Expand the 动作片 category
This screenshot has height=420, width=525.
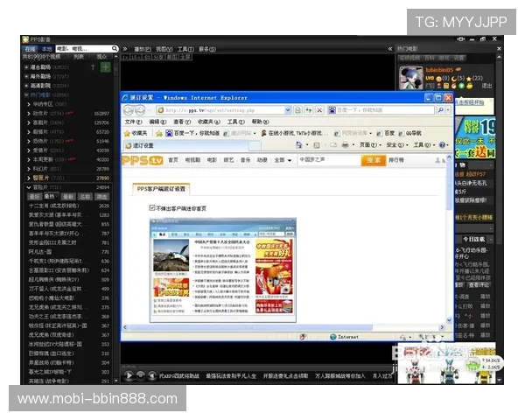(x=29, y=114)
